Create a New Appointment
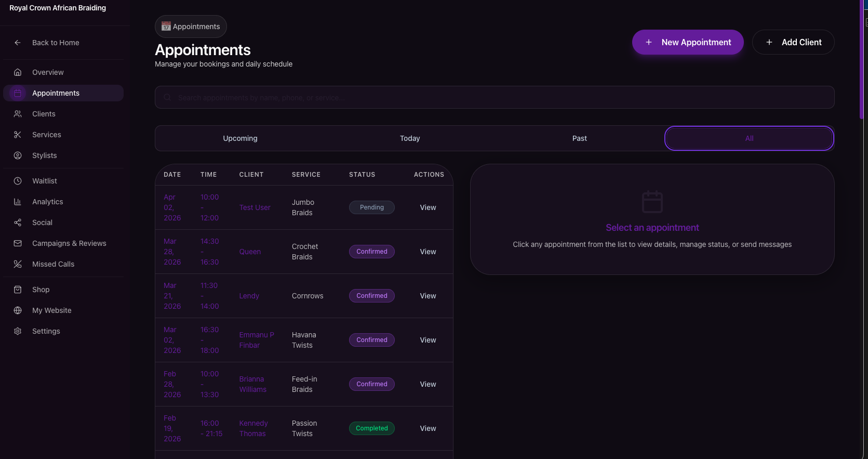The image size is (868, 459). [687, 42]
